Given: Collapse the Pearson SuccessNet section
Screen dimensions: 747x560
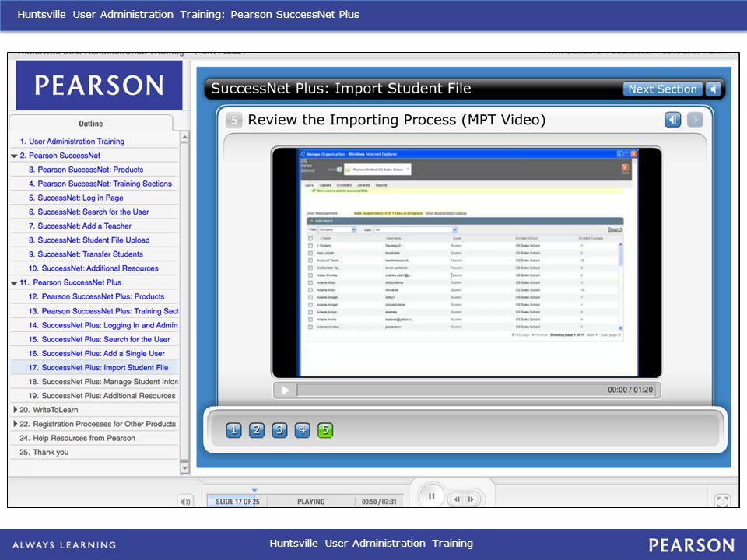Looking at the screenshot, I should coord(14,156).
